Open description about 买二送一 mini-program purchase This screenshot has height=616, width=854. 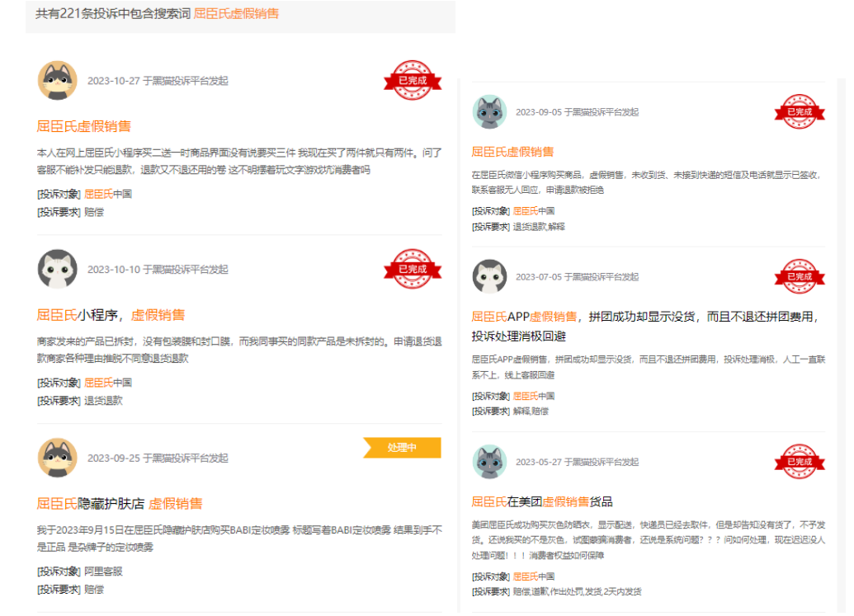pyautogui.click(x=239, y=161)
